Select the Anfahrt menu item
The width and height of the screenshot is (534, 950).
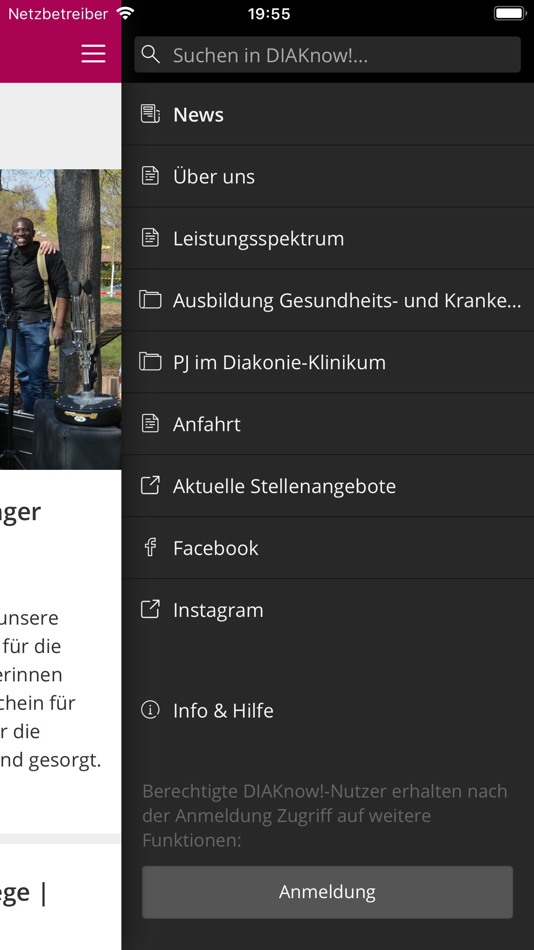pyautogui.click(x=327, y=424)
